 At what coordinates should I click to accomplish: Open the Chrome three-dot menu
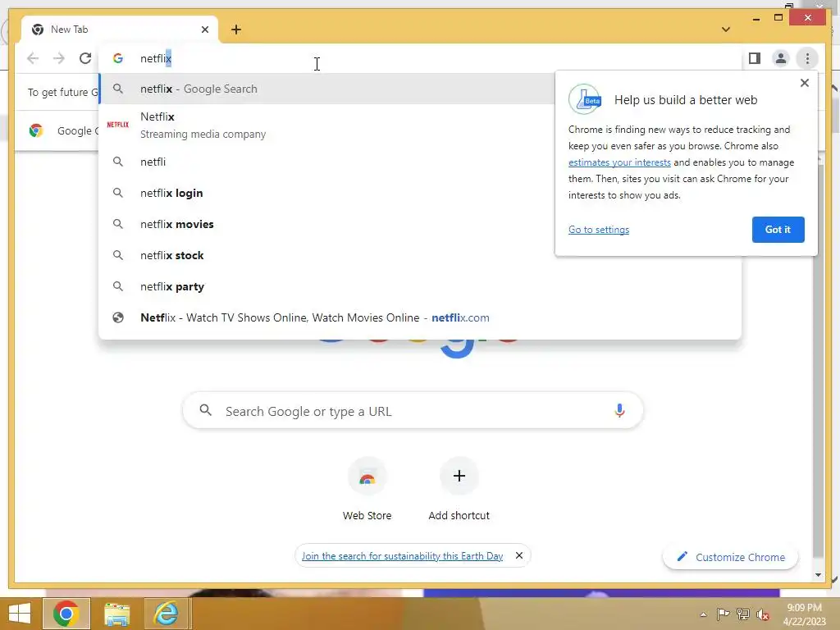[807, 58]
